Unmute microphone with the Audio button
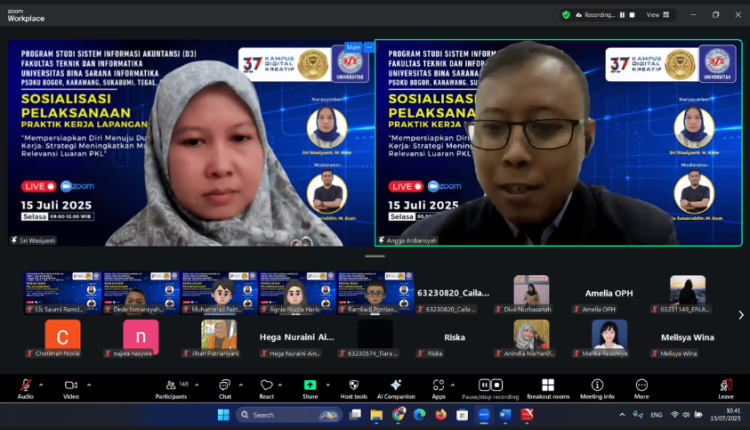Image resolution: width=750 pixels, height=430 pixels. 25,388
